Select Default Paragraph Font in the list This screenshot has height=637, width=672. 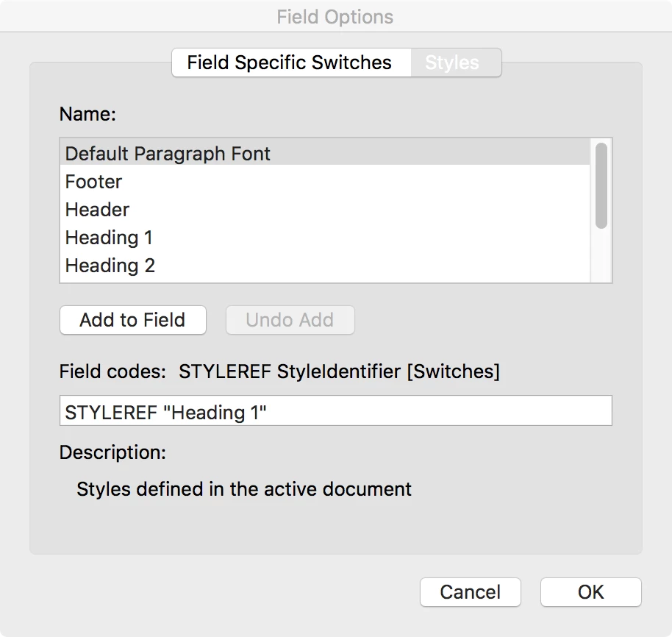[168, 154]
